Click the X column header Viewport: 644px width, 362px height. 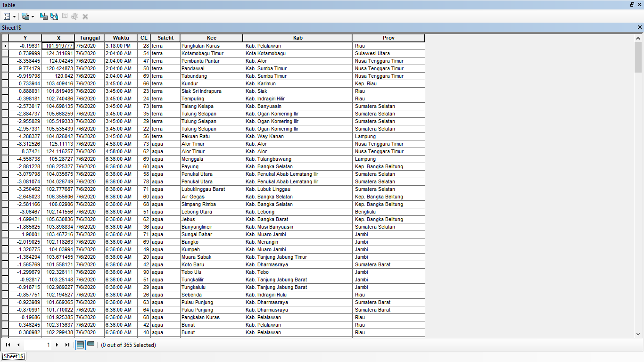click(x=58, y=38)
